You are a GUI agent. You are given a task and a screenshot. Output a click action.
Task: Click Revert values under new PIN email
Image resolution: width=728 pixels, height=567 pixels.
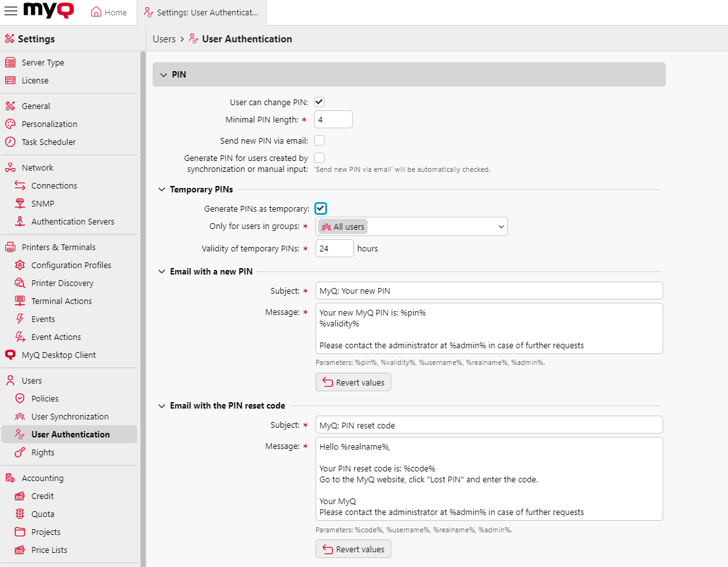click(x=353, y=382)
